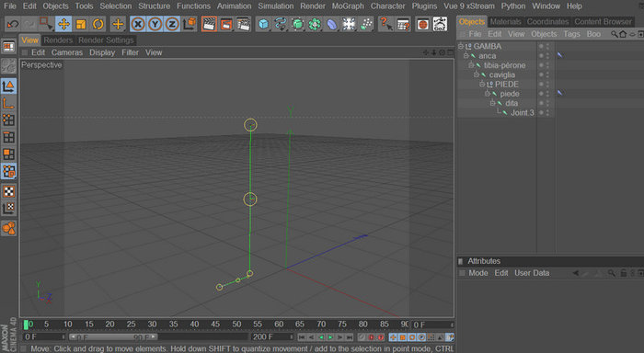Activate the Scale tool
644x353 pixels.
(x=81, y=24)
